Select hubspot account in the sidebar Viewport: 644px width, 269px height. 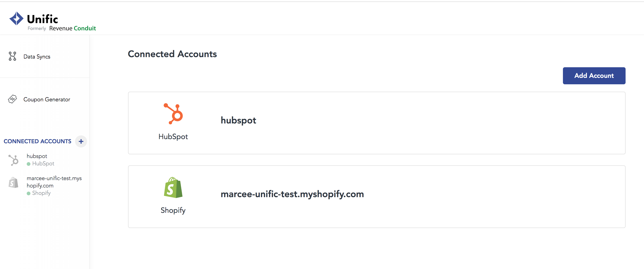(37, 156)
